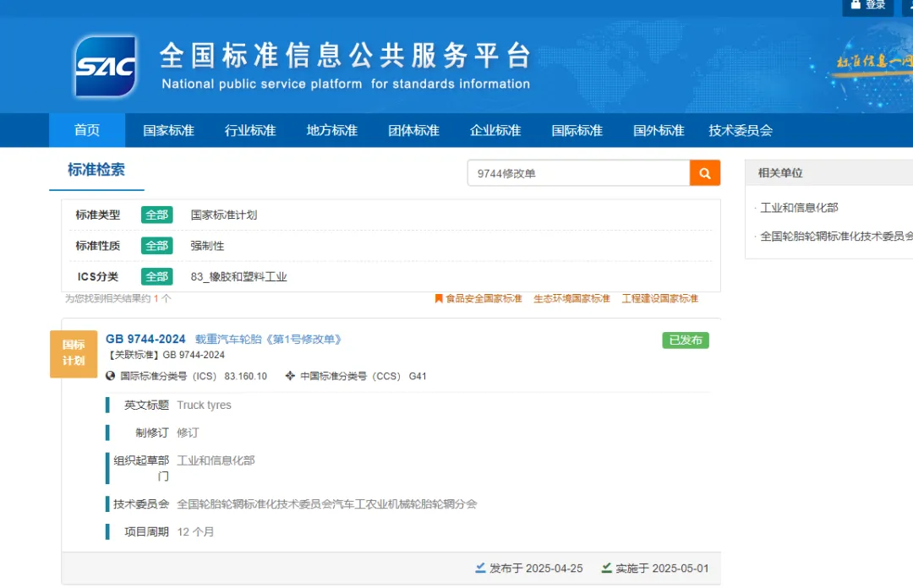Click the 已发布 status badge

pos(686,340)
